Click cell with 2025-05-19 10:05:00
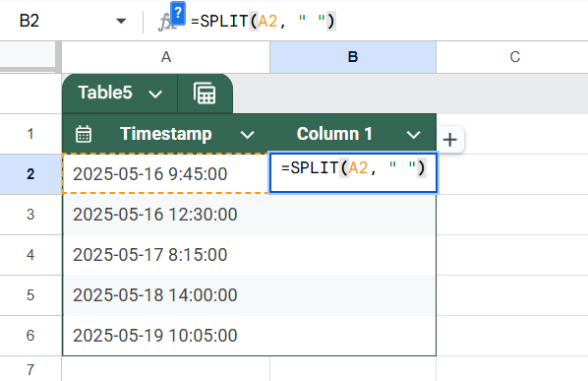 (x=166, y=336)
